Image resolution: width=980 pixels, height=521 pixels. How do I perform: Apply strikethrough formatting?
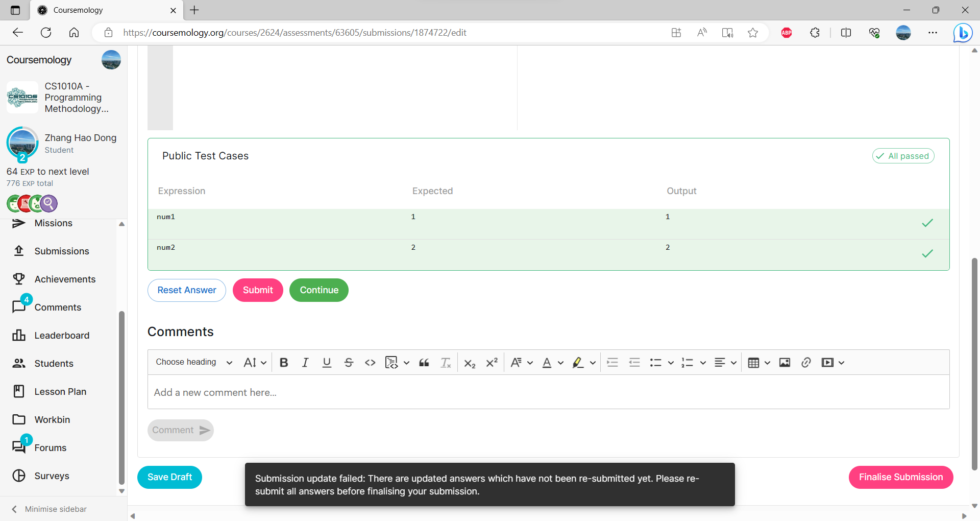click(349, 362)
